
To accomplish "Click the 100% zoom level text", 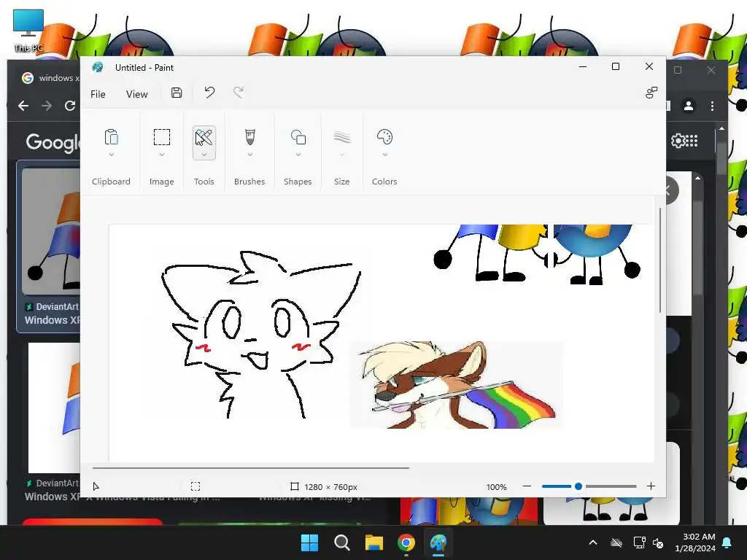I will [496, 486].
